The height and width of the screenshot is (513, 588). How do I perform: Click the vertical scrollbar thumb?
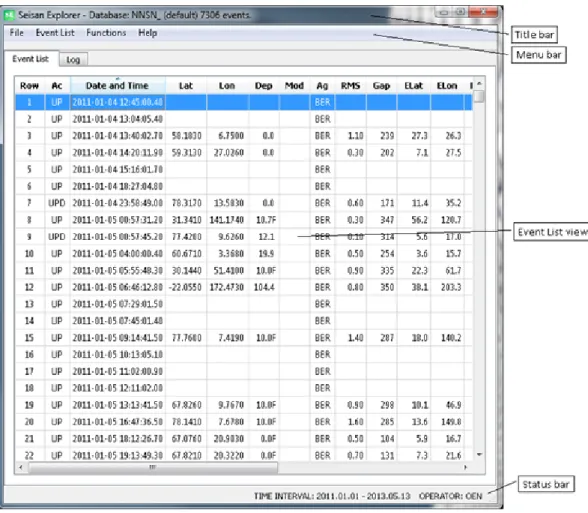coord(479,96)
